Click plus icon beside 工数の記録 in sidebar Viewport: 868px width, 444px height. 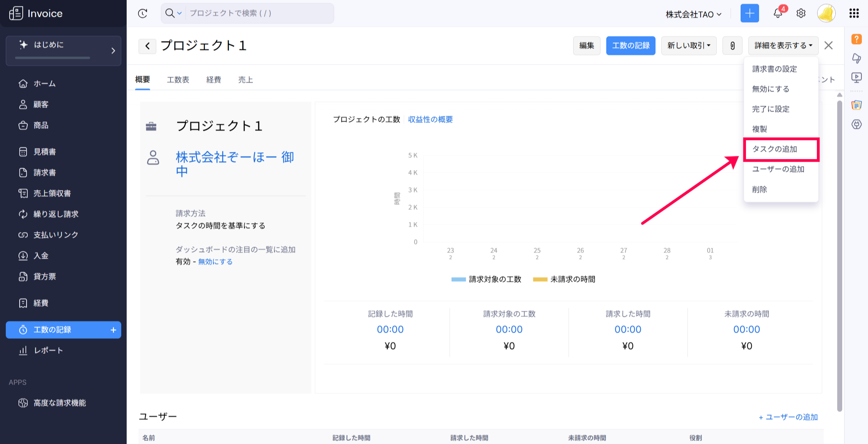[x=113, y=330]
